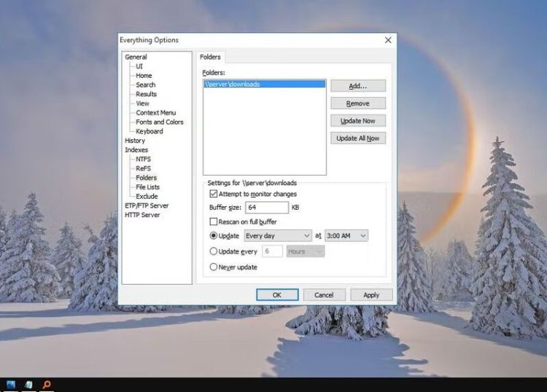Click the Add... button
The image size is (547, 392).
pos(357,86)
